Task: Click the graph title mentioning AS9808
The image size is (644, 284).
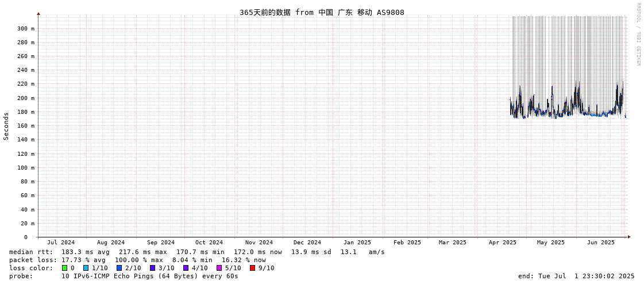Action: pyautogui.click(x=322, y=12)
